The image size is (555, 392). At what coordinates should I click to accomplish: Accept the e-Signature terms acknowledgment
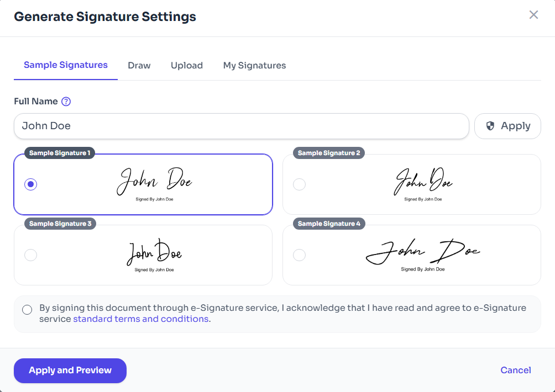pos(27,310)
